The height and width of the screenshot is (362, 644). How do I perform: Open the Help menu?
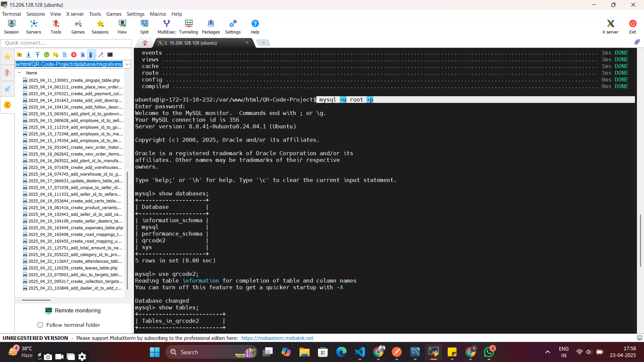177,14
